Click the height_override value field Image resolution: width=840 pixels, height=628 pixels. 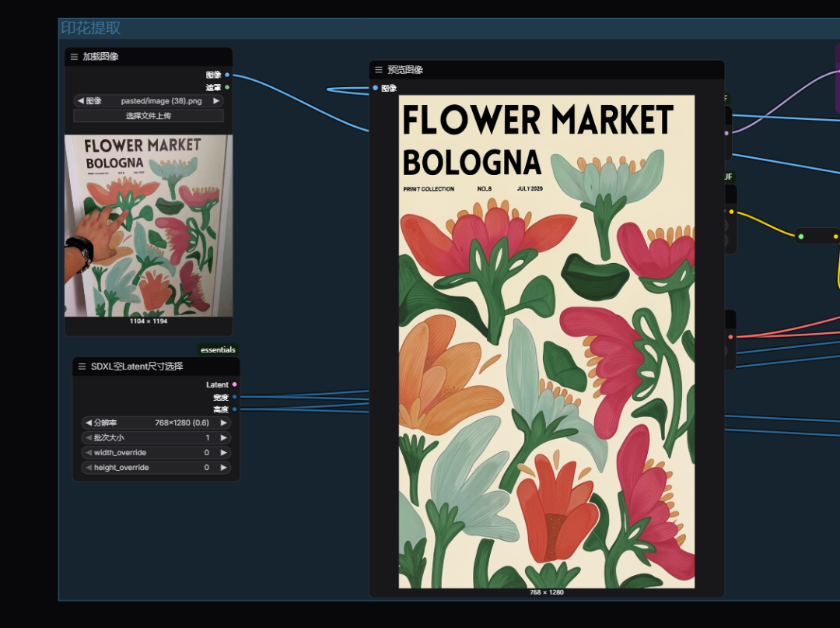156,468
